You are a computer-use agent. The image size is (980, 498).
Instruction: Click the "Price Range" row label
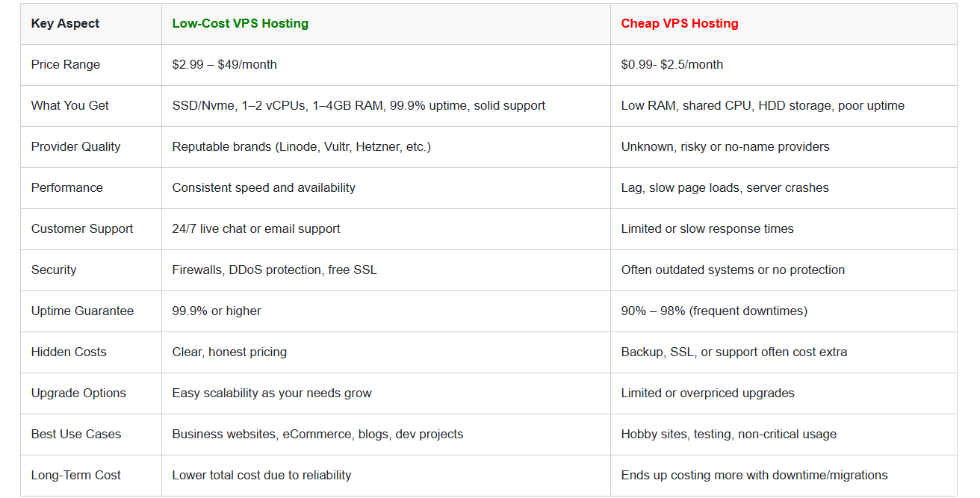click(x=66, y=64)
